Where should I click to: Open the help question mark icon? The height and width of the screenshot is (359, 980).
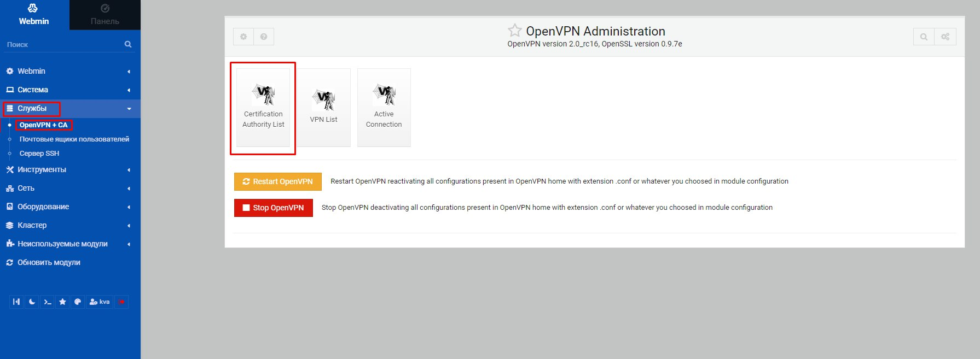pyautogui.click(x=264, y=37)
